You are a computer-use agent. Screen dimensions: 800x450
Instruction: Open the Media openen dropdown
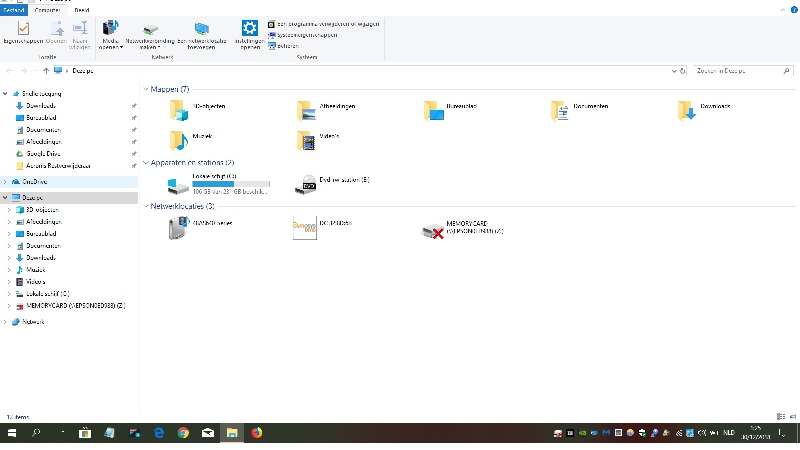110,36
